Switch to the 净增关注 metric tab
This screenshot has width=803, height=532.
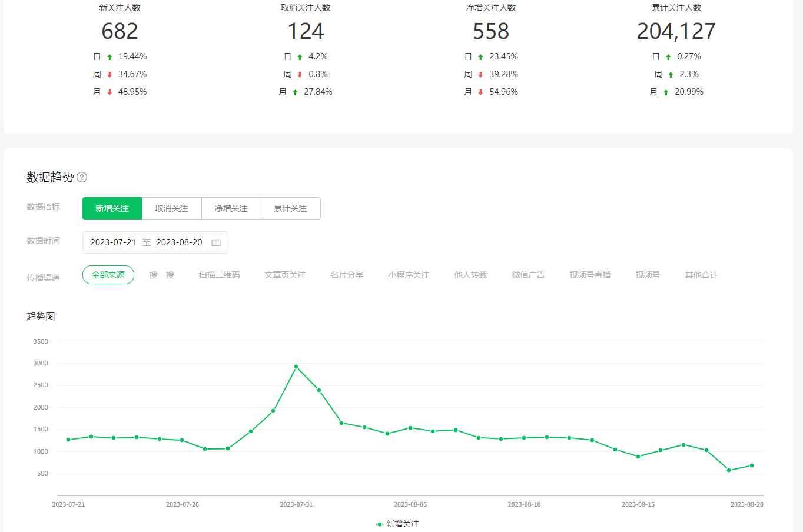[x=231, y=208]
